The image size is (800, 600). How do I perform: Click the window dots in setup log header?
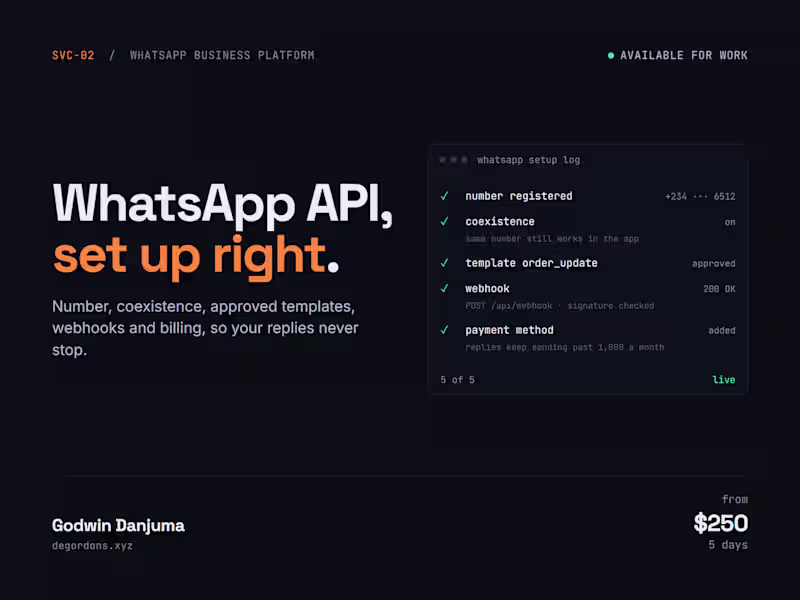pos(453,160)
